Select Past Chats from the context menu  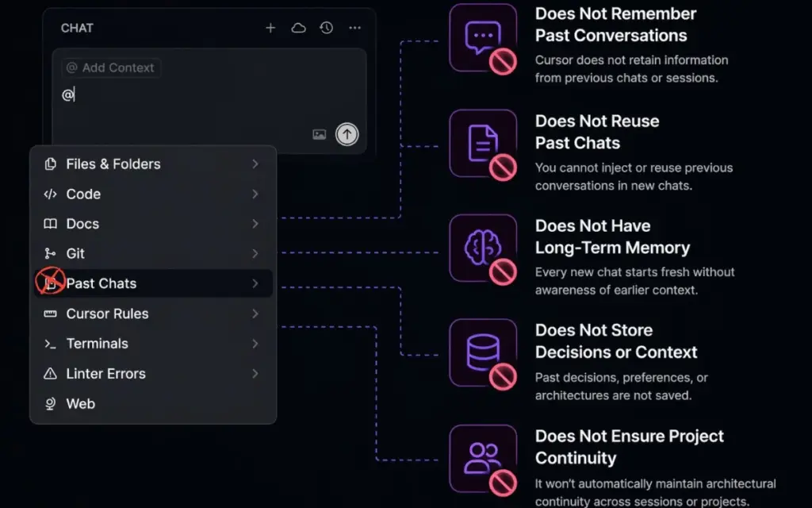click(x=101, y=283)
